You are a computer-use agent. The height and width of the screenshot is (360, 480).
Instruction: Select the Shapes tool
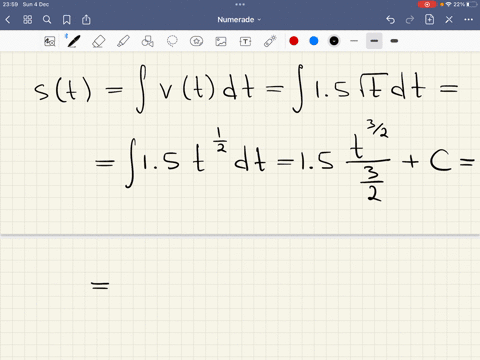point(148,41)
